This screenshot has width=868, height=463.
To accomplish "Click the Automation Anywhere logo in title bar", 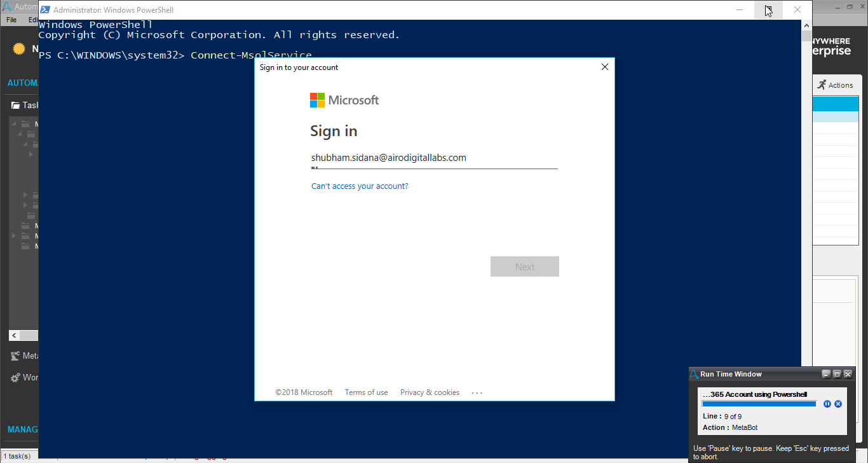I will (x=7, y=7).
